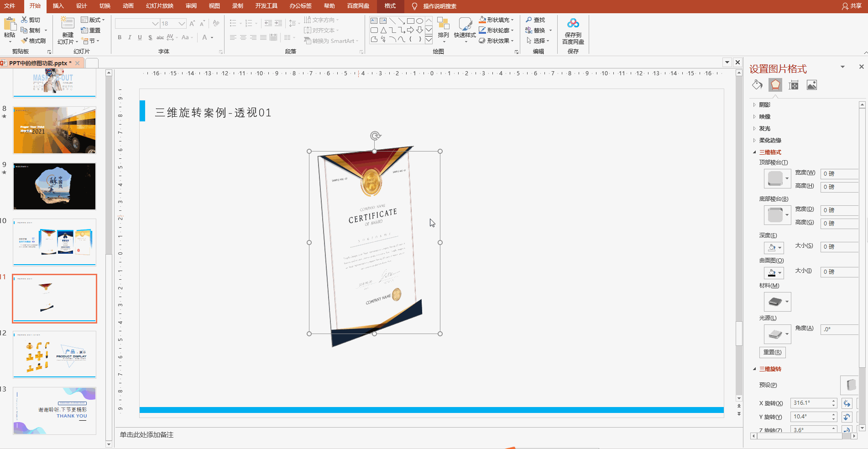Open the font size 18 dropdown
868x449 pixels.
pyautogui.click(x=182, y=23)
